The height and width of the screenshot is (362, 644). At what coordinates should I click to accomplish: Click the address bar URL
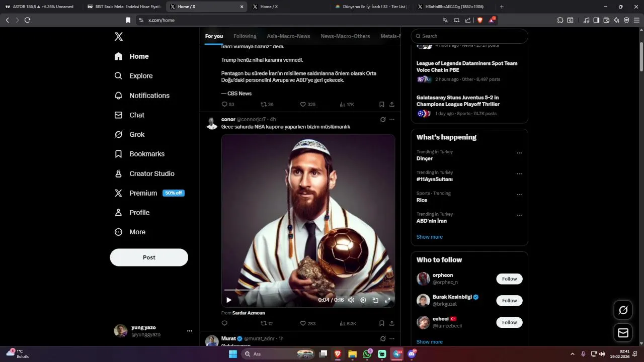tap(162, 20)
